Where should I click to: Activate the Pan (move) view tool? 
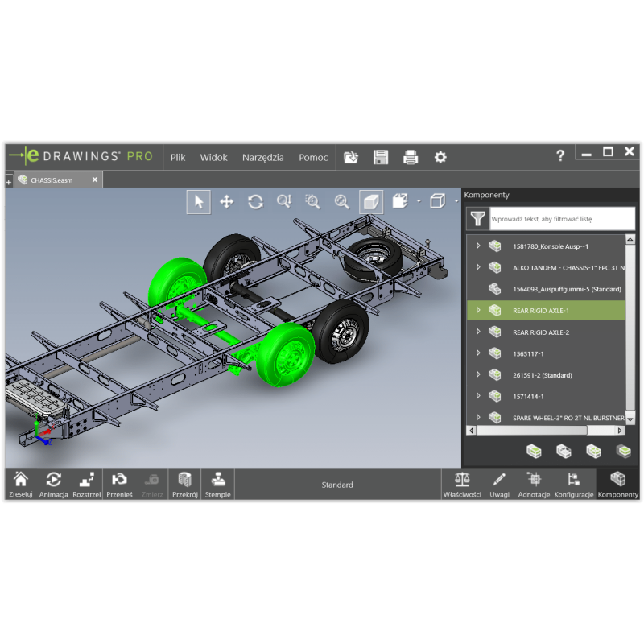227,202
